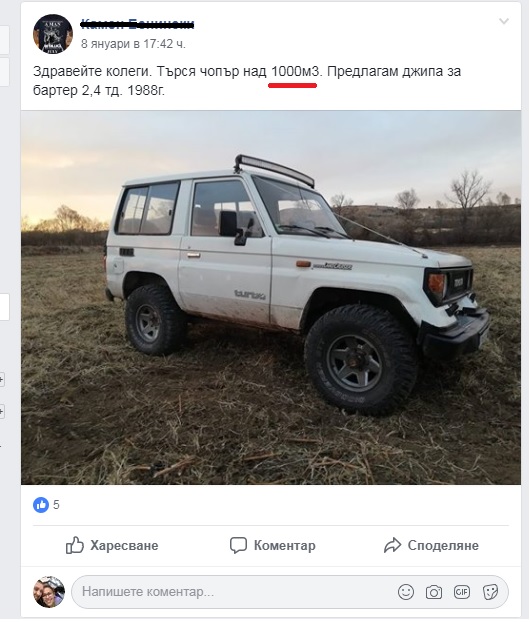Click the Харесване thumbs-up icon
Screen dimensions: 530x622
(x=75, y=545)
